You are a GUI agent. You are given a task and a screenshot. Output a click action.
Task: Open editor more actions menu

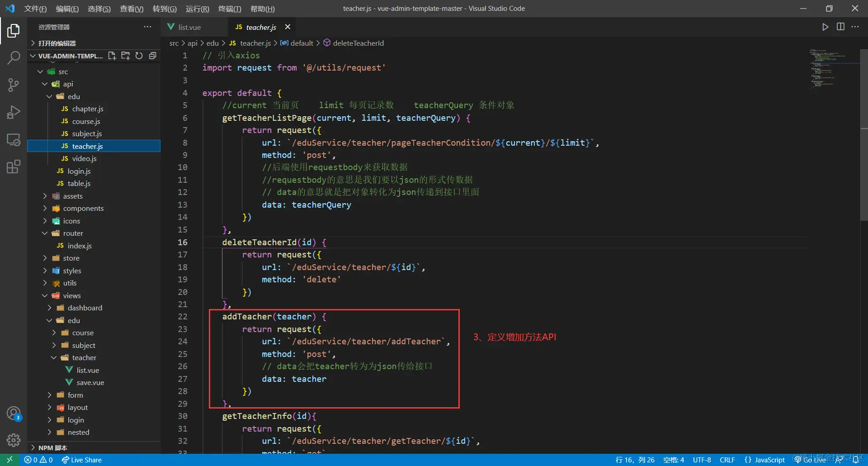[855, 27]
